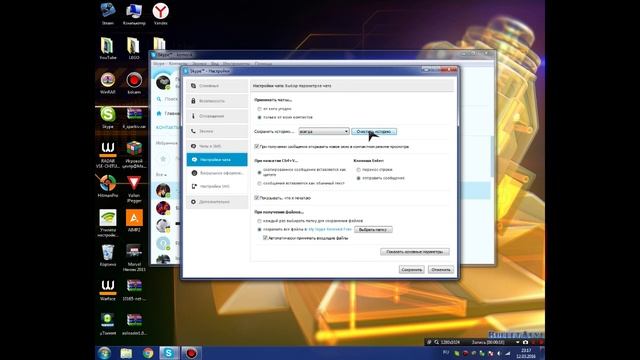Image resolution: width=640 pixels, height=360 pixels.
Task: Open the LEGO folder on desktop
Action: [134, 48]
